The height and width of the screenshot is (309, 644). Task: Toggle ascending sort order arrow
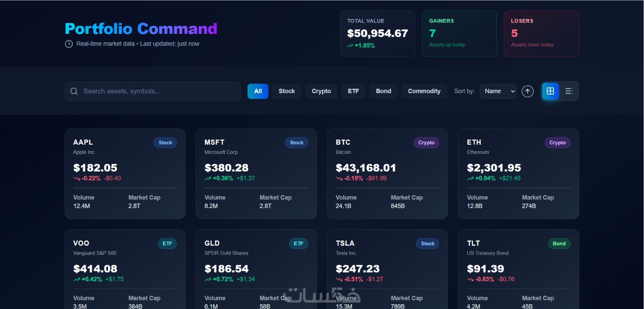pyautogui.click(x=528, y=91)
